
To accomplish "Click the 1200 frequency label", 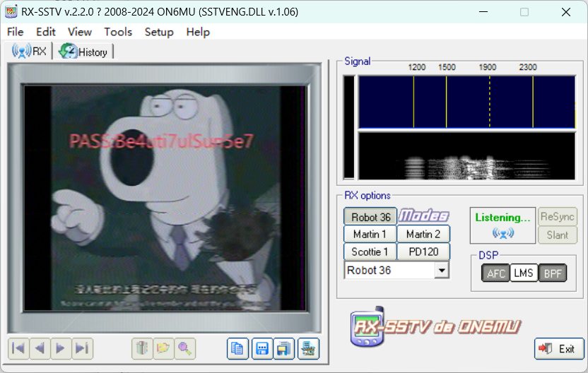I will 417,68.
